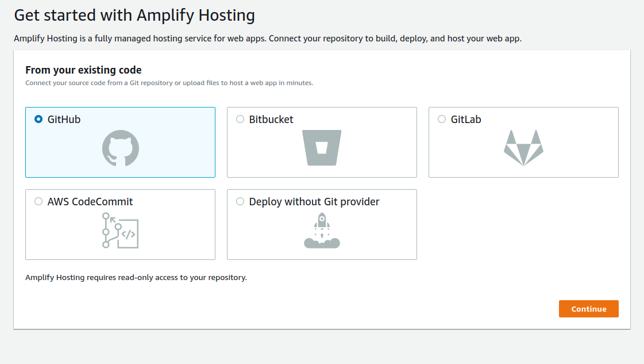Click the Bitbucket bucket logo
644x364 pixels.
[322, 148]
